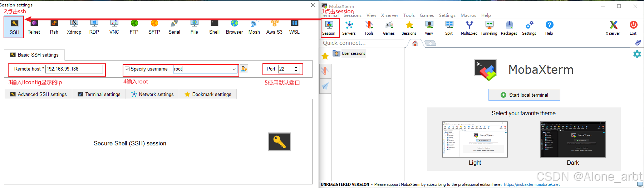The image size is (644, 188).
Task: Open the View menu in menu bar
Action: [371, 15]
